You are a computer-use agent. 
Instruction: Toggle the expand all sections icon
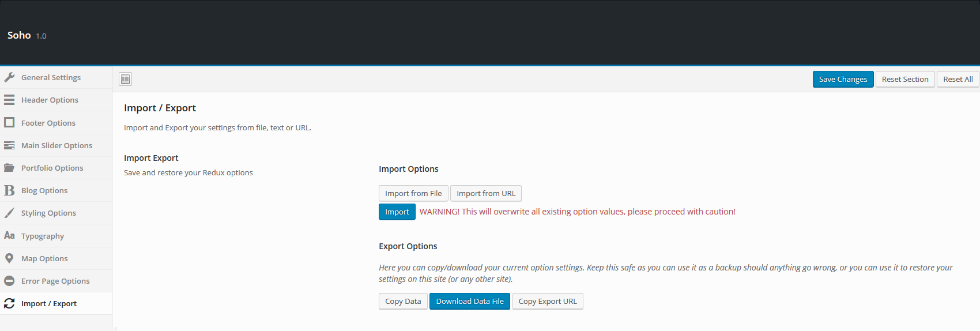(126, 79)
